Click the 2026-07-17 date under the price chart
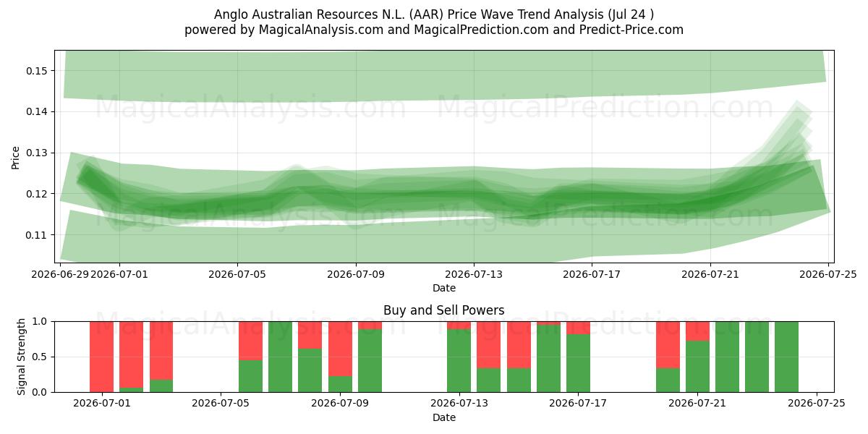The height and width of the screenshot is (434, 868). pyautogui.click(x=592, y=274)
